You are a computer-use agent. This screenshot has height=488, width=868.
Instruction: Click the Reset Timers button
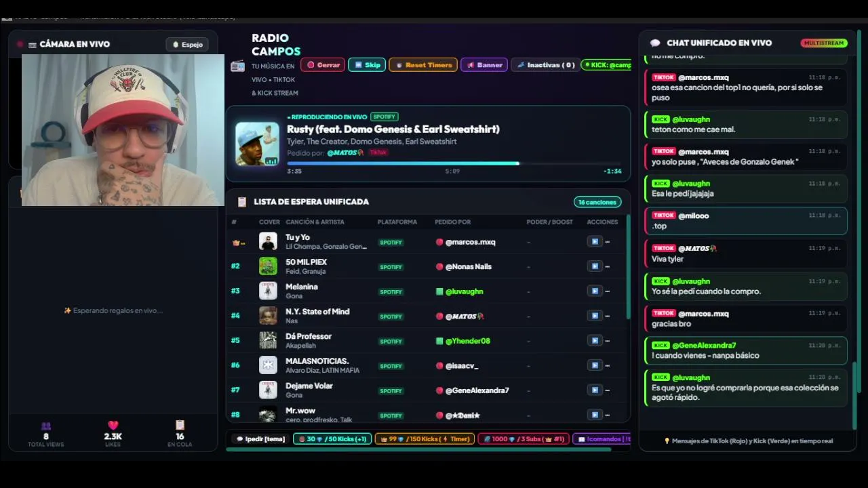tap(423, 65)
